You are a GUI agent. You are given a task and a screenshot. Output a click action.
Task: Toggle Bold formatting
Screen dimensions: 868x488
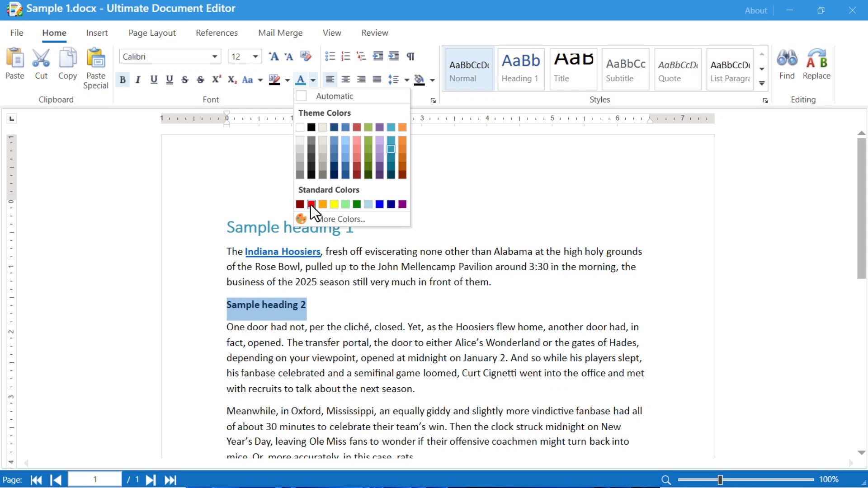(123, 80)
